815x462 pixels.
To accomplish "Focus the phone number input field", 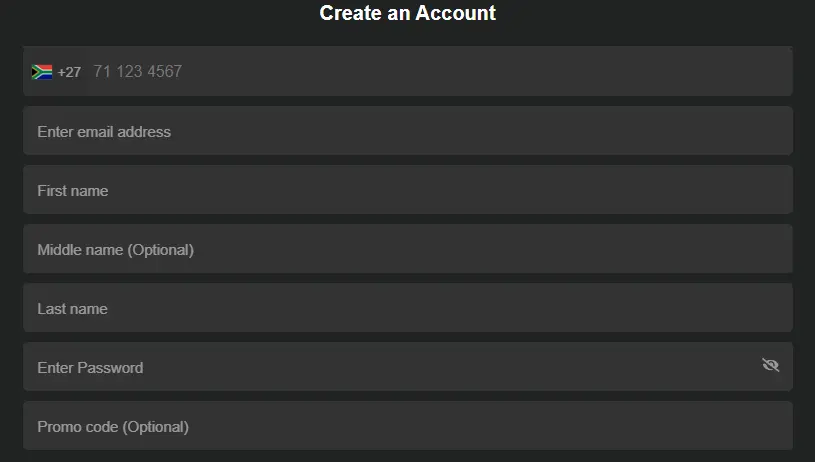I will point(438,72).
